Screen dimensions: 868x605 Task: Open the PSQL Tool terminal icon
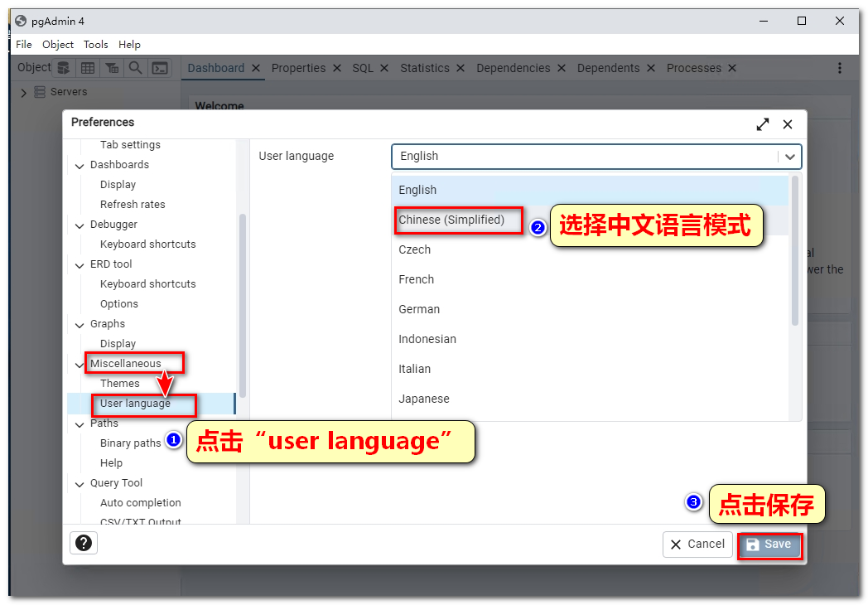point(160,68)
